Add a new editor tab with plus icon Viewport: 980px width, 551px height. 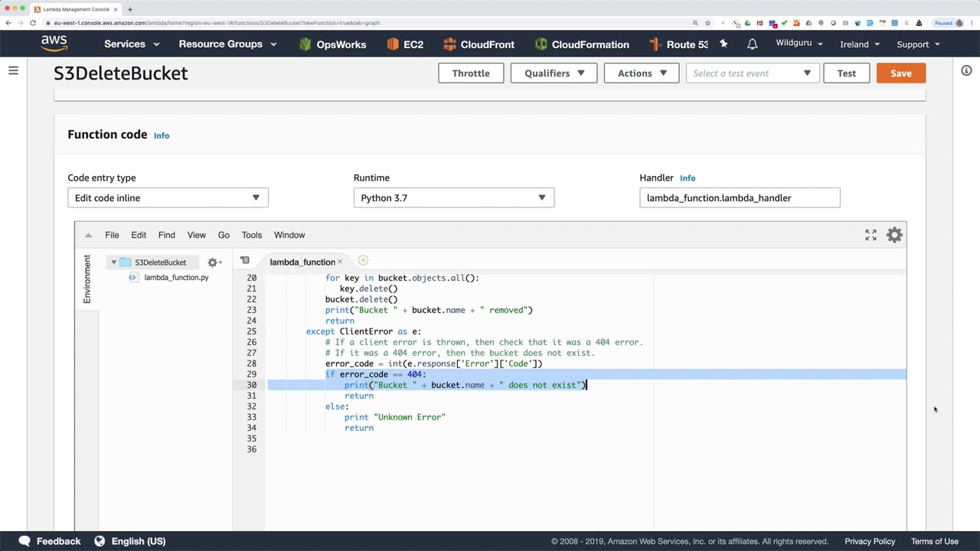[363, 261]
